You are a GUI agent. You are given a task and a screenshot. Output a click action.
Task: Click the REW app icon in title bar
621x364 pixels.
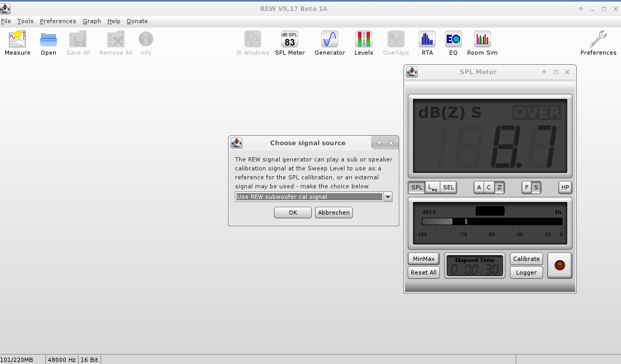(5, 8)
